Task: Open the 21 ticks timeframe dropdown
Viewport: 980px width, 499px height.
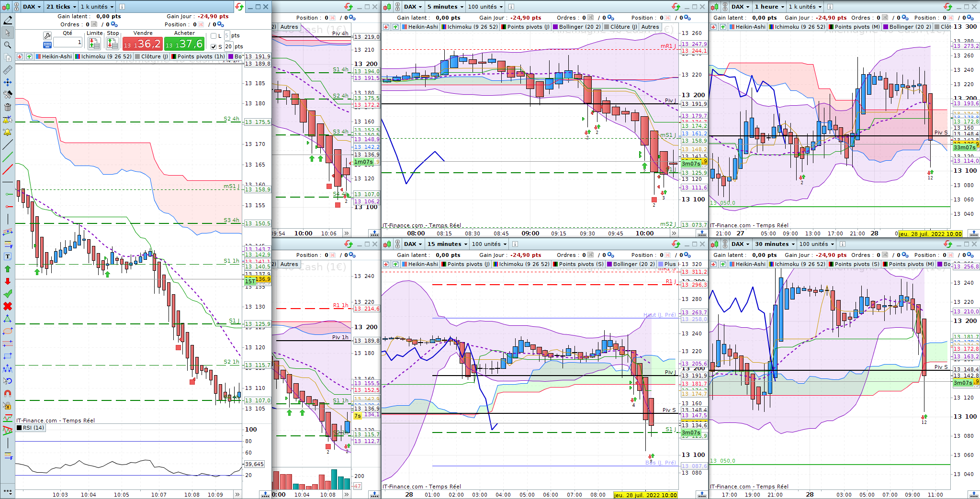Action: tap(60, 7)
